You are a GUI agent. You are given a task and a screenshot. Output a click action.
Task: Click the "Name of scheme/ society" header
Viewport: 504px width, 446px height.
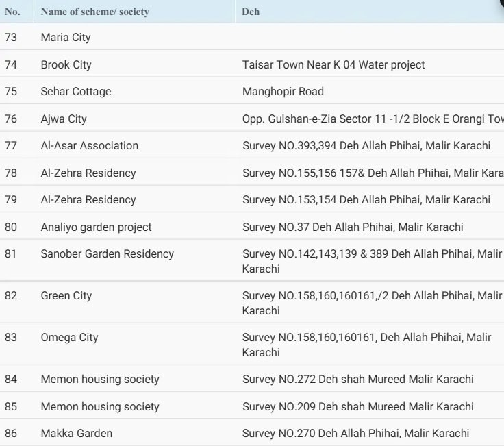pyautogui.click(x=94, y=12)
